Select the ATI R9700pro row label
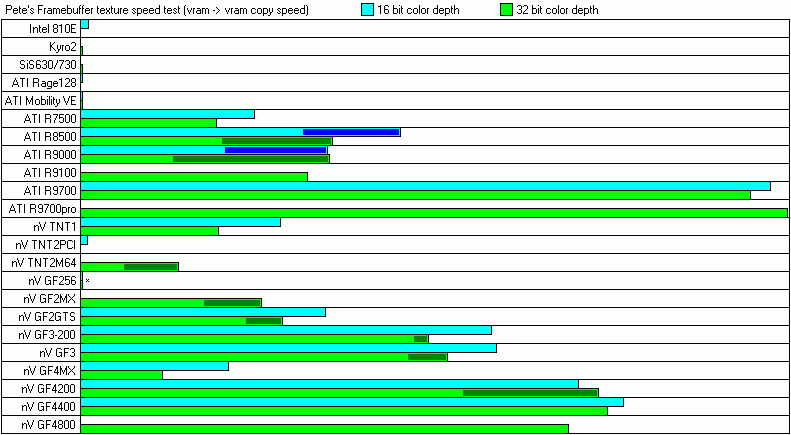 point(43,209)
